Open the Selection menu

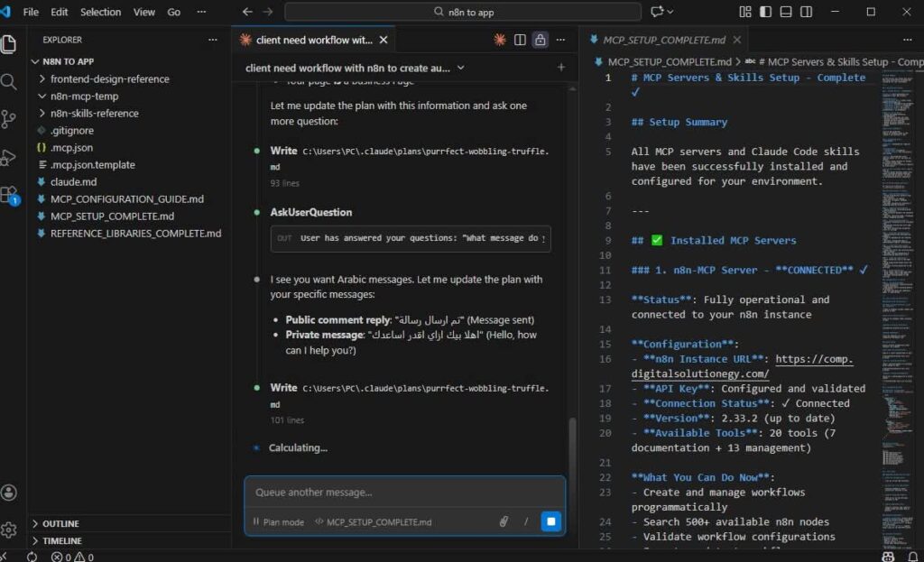click(100, 12)
